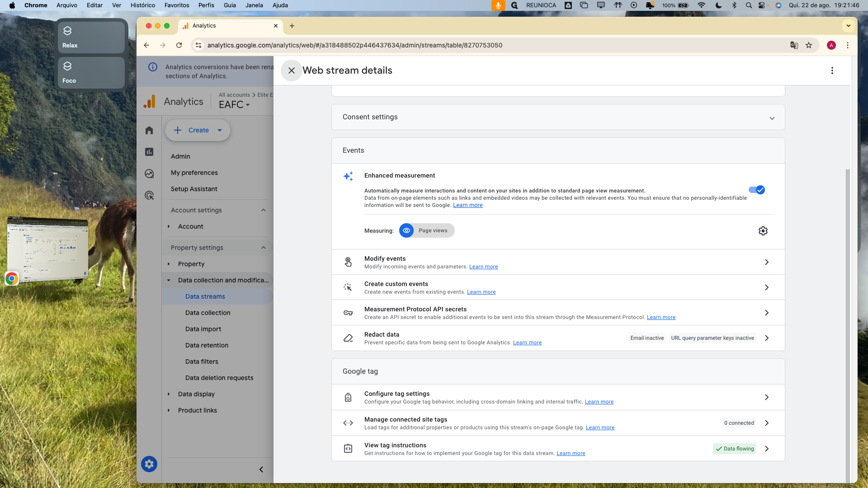Open the Explore sidebar icon
This screenshot has height=488, width=868.
point(149,174)
